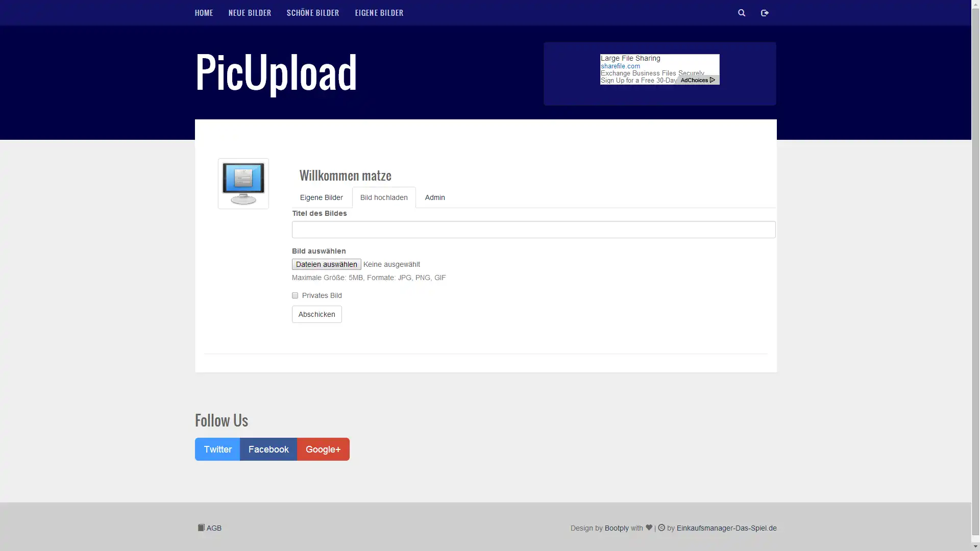Open Neue Bilder in navigation
980x551 pixels.
pyautogui.click(x=250, y=13)
